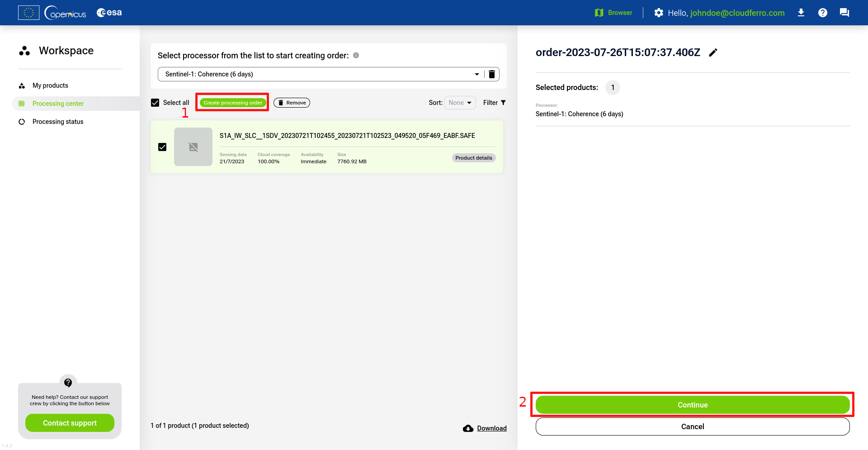Click the product thumbnail placeholder image
This screenshot has width=868, height=450.
pyautogui.click(x=193, y=147)
